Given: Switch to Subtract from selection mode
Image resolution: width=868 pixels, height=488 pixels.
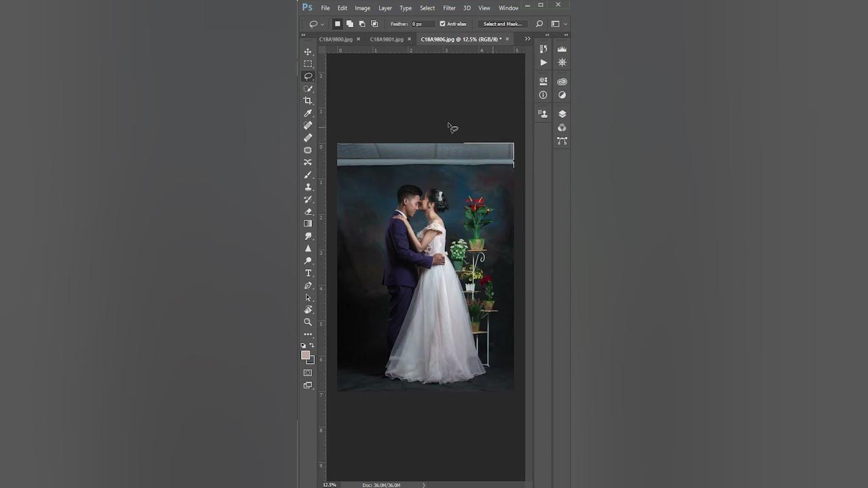Looking at the screenshot, I should 362,24.
